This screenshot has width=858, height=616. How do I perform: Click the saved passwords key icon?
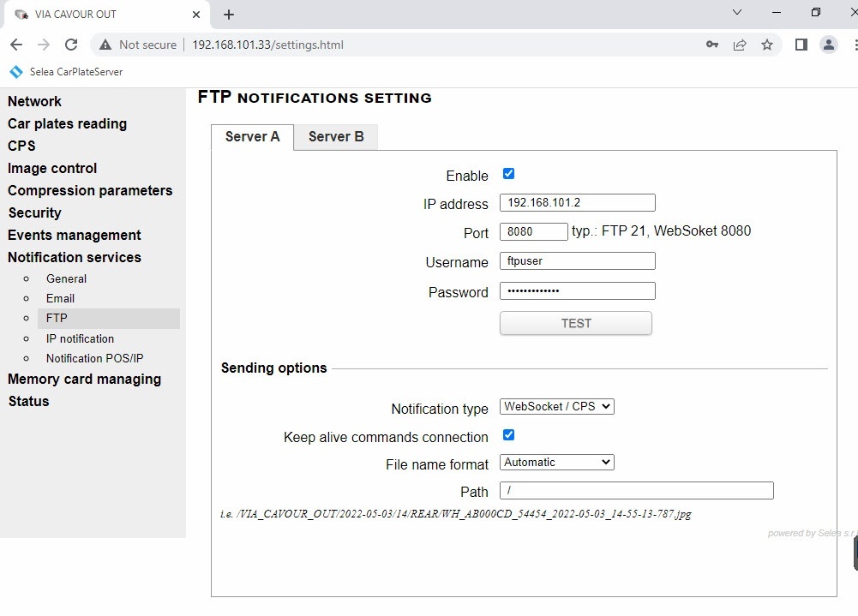click(x=712, y=45)
